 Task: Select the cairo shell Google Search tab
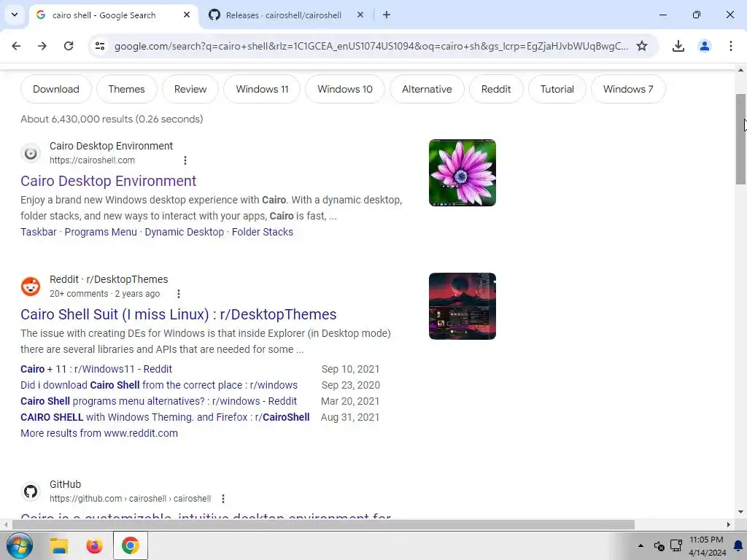(x=104, y=15)
